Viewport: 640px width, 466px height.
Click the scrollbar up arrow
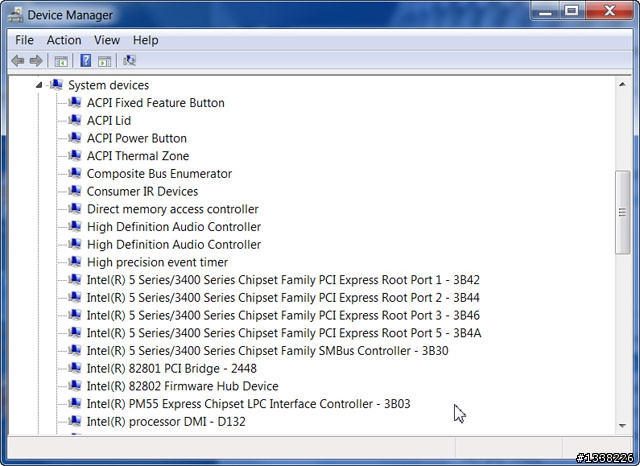622,84
